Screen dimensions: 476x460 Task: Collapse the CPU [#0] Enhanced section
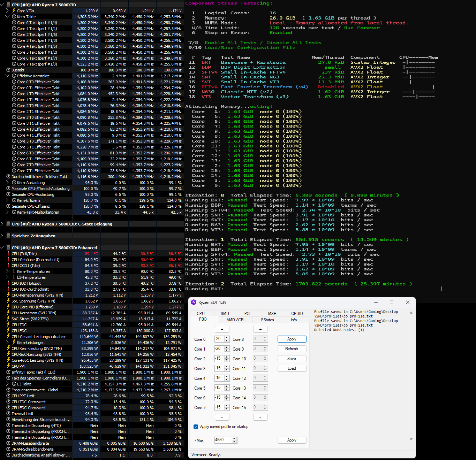tap(2, 248)
